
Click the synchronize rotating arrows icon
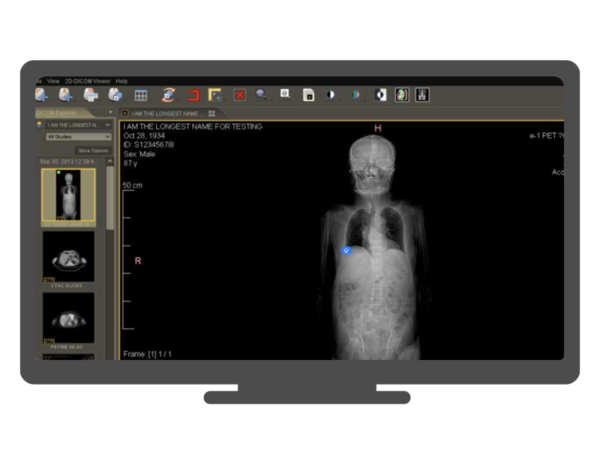click(x=168, y=95)
